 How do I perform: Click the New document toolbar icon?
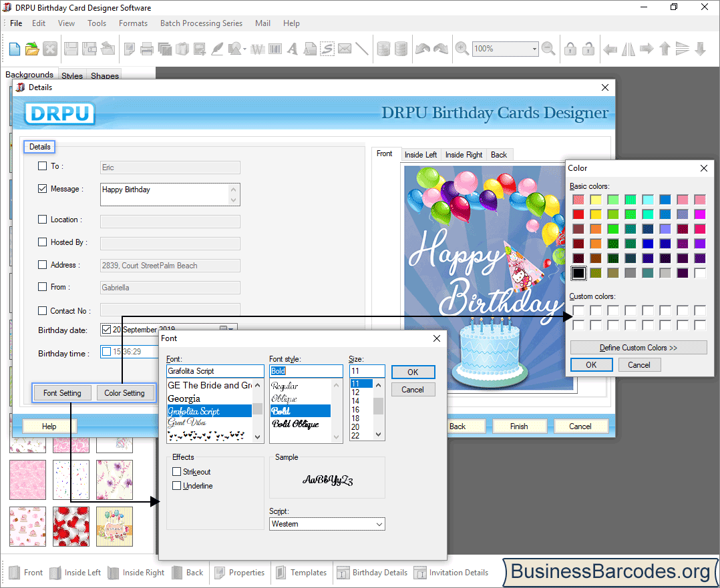pyautogui.click(x=14, y=49)
